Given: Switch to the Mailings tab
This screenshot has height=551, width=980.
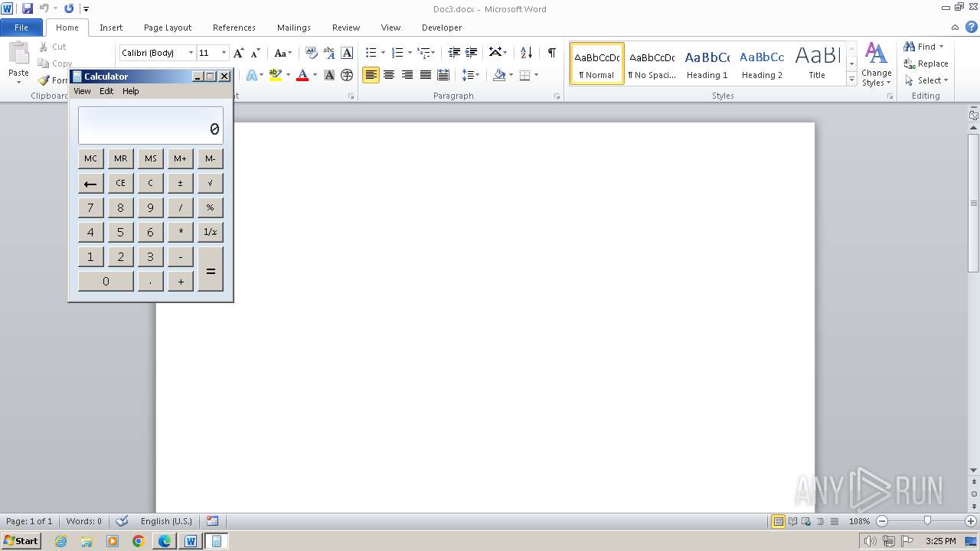Looking at the screenshot, I should [294, 28].
